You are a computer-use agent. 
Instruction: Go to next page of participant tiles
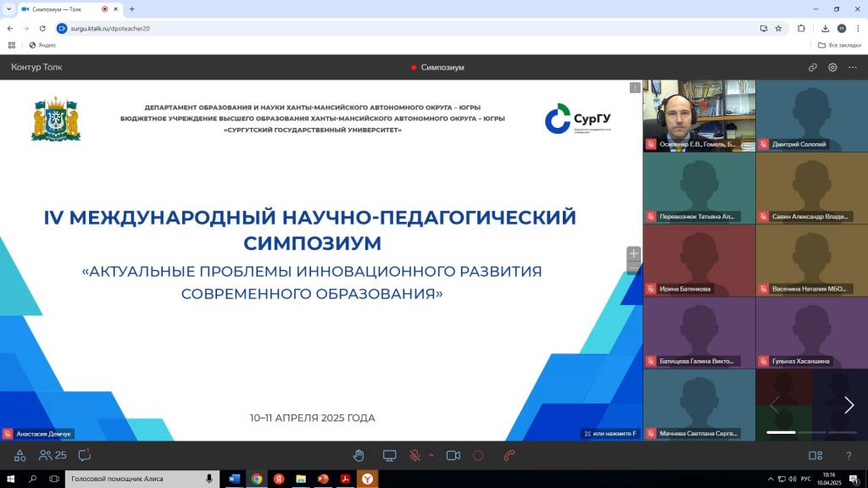(849, 405)
